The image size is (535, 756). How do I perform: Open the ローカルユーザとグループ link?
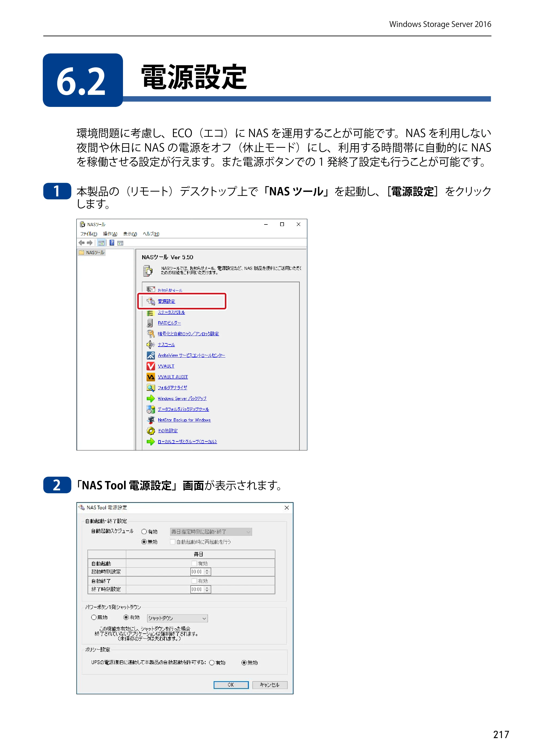[187, 441]
